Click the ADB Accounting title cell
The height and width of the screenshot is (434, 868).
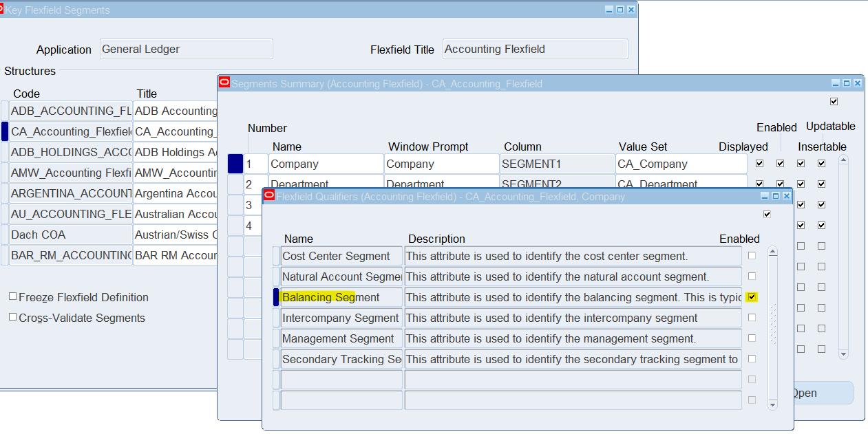click(x=176, y=111)
